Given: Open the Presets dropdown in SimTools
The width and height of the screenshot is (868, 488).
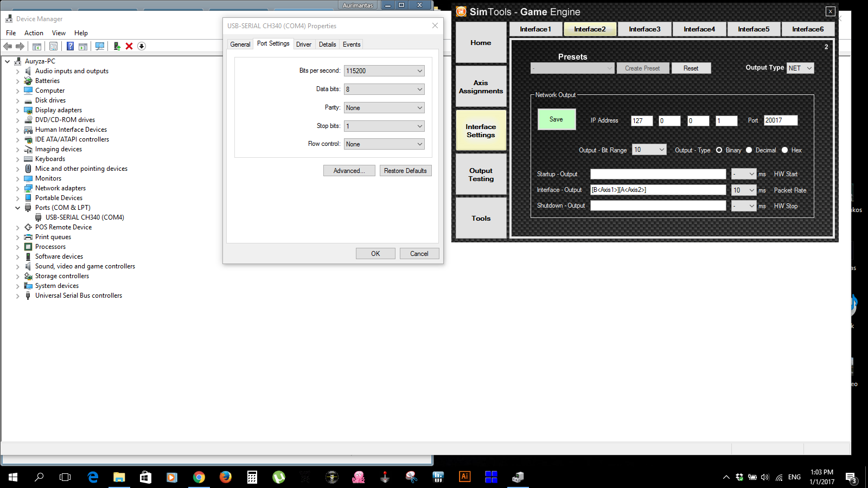Looking at the screenshot, I should (x=572, y=68).
